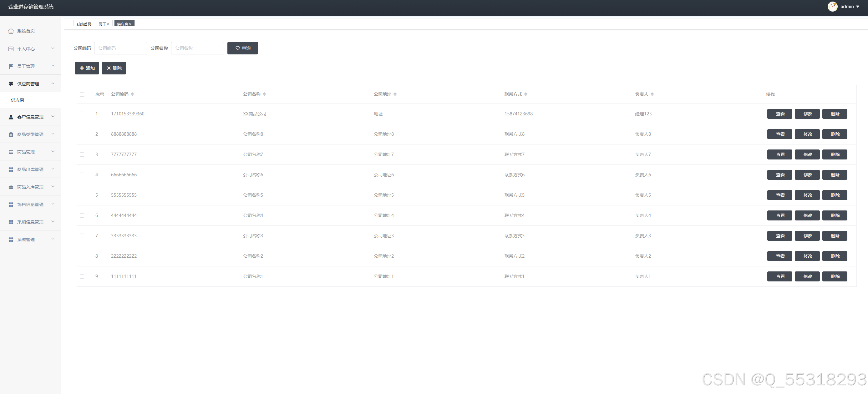Select checkbox for 公司名称5 row
Screen dimensions: 868x394
82,195
